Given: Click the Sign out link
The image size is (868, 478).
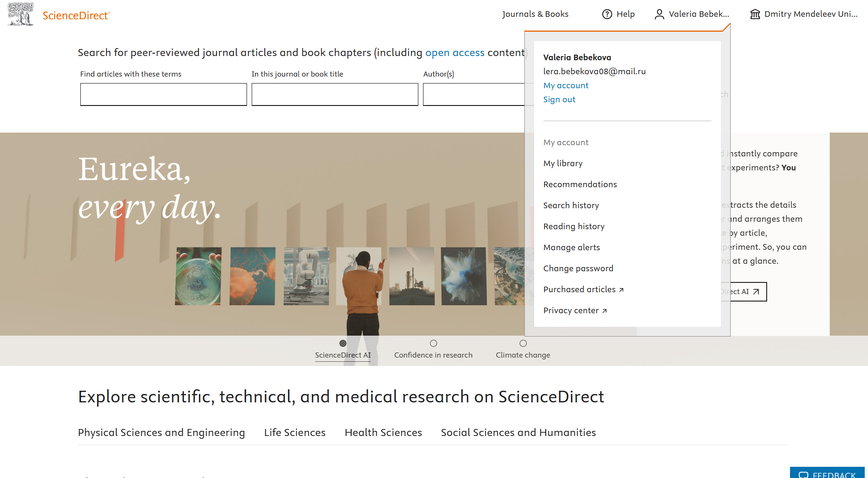Looking at the screenshot, I should (x=559, y=99).
